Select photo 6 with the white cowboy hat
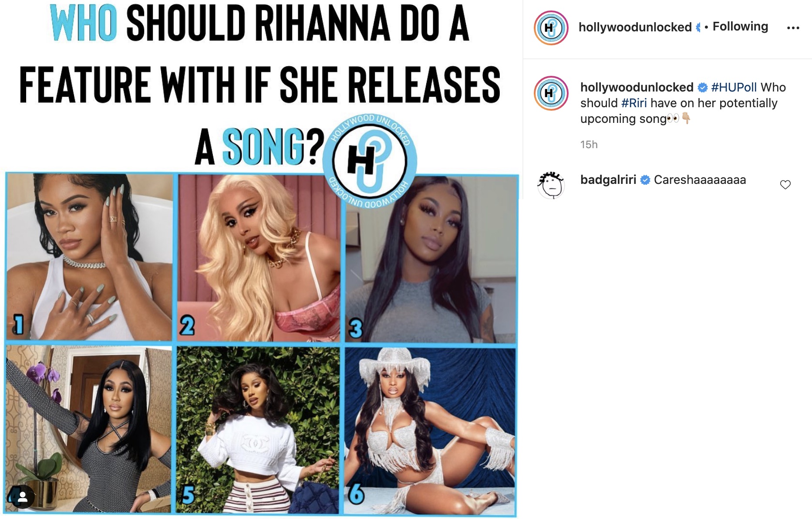 pyautogui.click(x=430, y=431)
